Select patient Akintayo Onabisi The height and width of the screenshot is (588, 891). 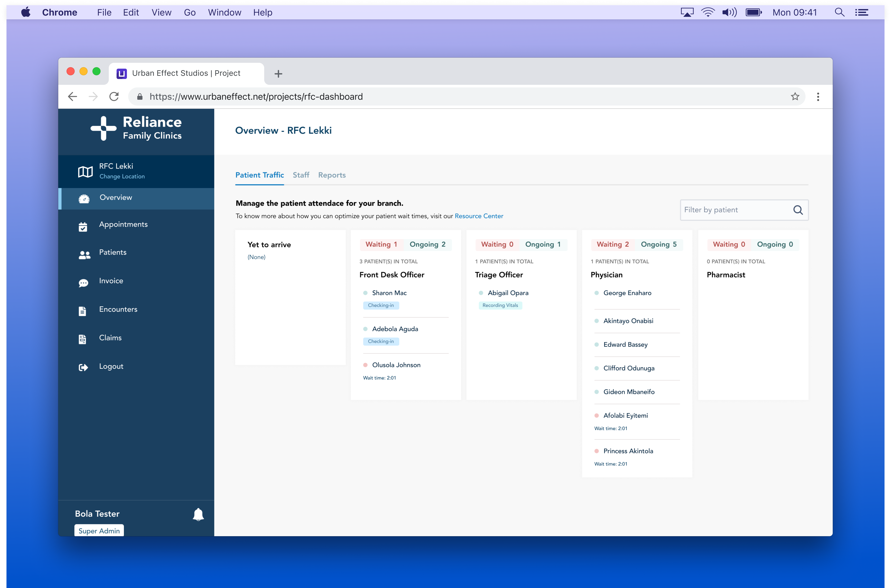628,321
